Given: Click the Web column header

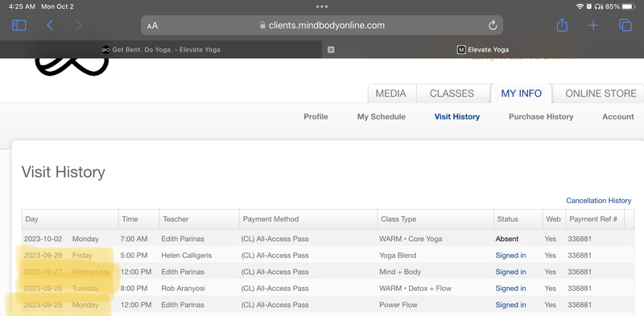Looking at the screenshot, I should [553, 219].
